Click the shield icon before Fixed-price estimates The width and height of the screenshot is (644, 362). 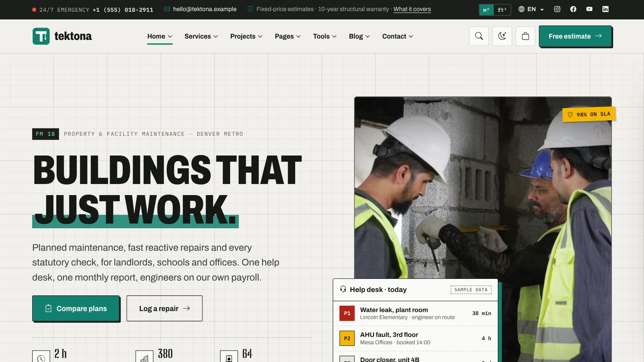(x=250, y=9)
